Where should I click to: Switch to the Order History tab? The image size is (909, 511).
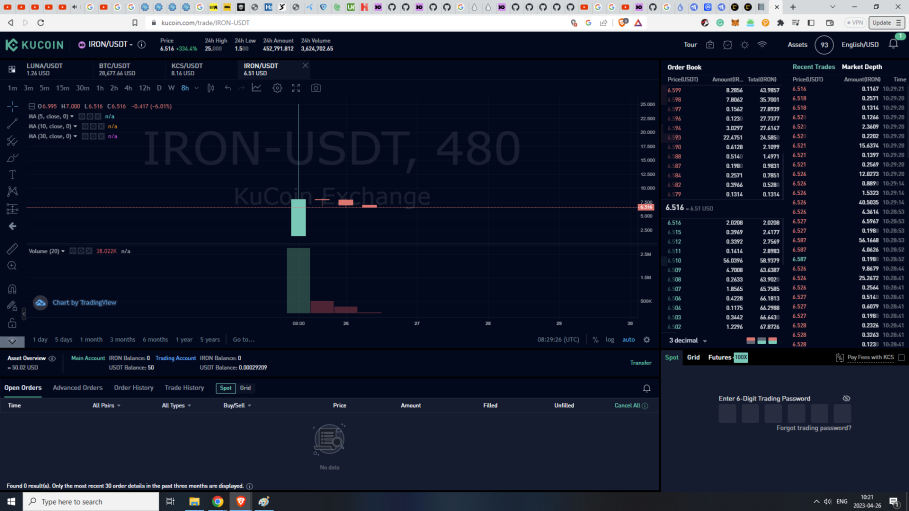(x=133, y=388)
